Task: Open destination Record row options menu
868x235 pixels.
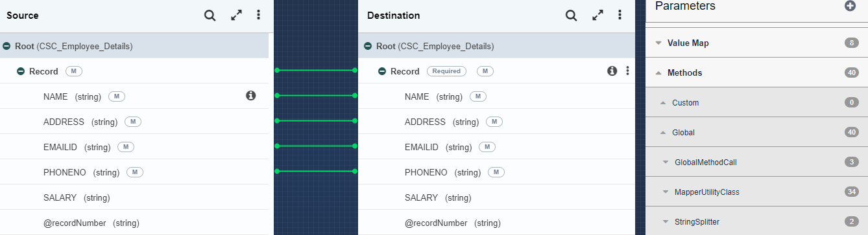Action: (x=627, y=71)
